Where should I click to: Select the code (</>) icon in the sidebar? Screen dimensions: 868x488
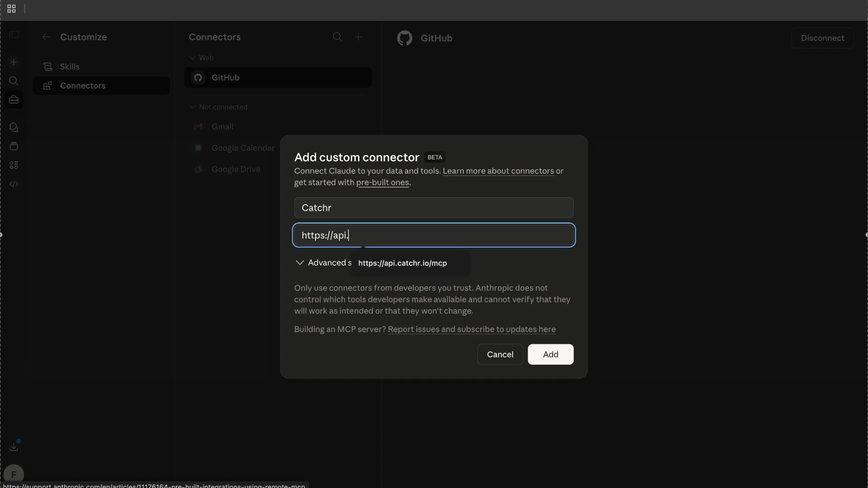14,184
